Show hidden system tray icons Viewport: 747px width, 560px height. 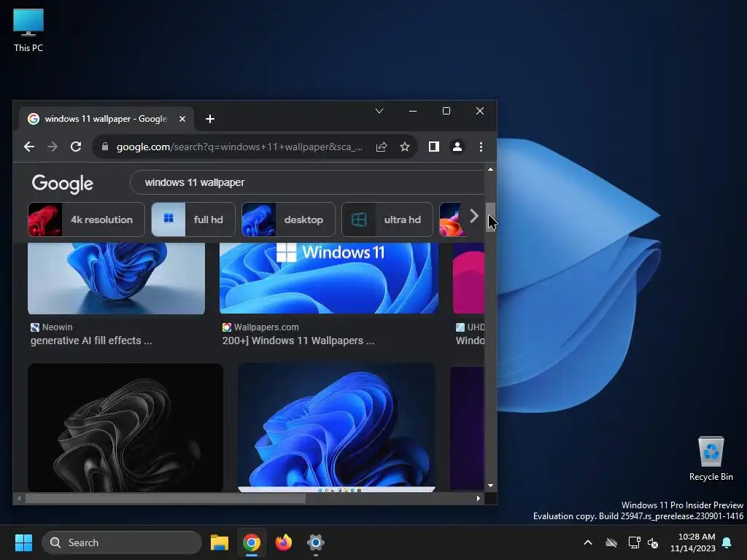pyautogui.click(x=588, y=542)
